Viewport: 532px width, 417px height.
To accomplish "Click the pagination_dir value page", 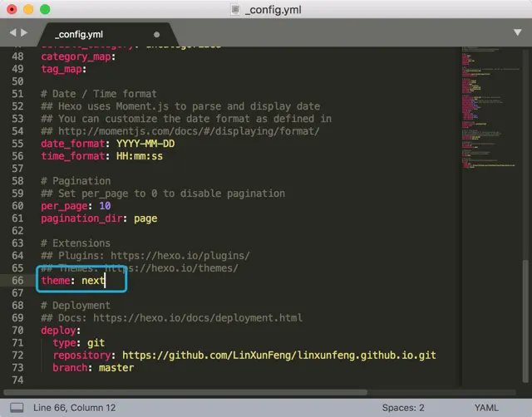I will click(145, 219).
